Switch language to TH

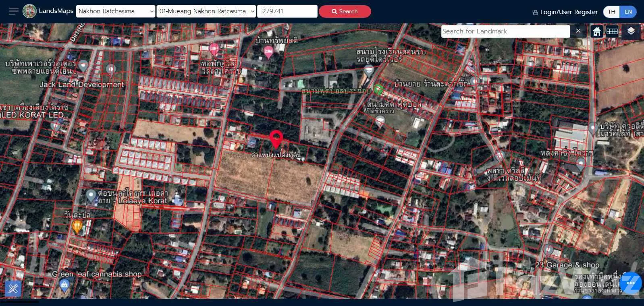(x=611, y=12)
